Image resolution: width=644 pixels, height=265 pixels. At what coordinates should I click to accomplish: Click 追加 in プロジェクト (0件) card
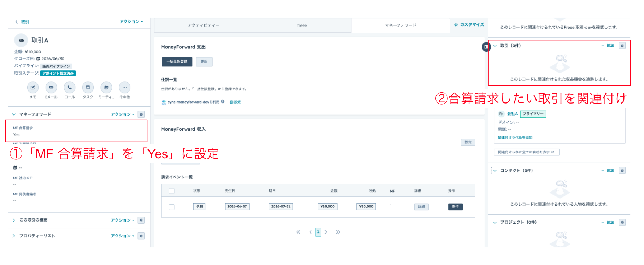pyautogui.click(x=608, y=223)
